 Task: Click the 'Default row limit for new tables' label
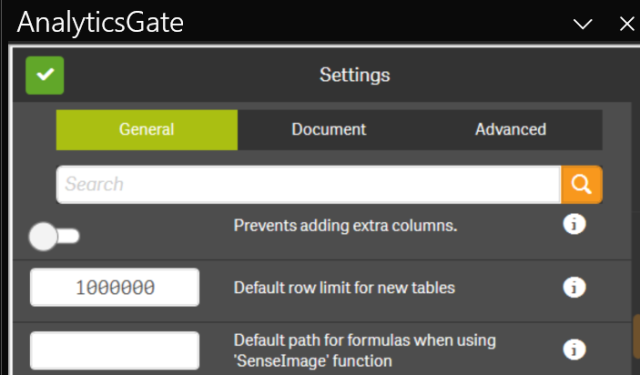[344, 288]
